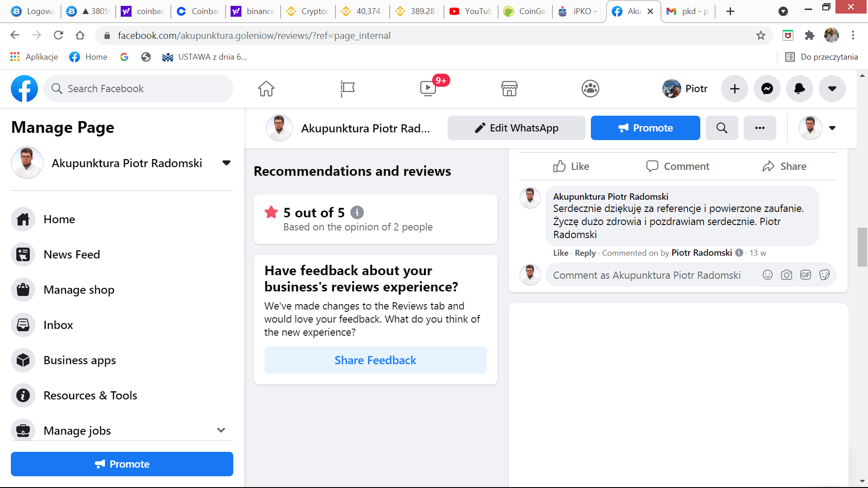Click the page vertical scrollbar thumb
The image size is (868, 488).
coord(862,247)
